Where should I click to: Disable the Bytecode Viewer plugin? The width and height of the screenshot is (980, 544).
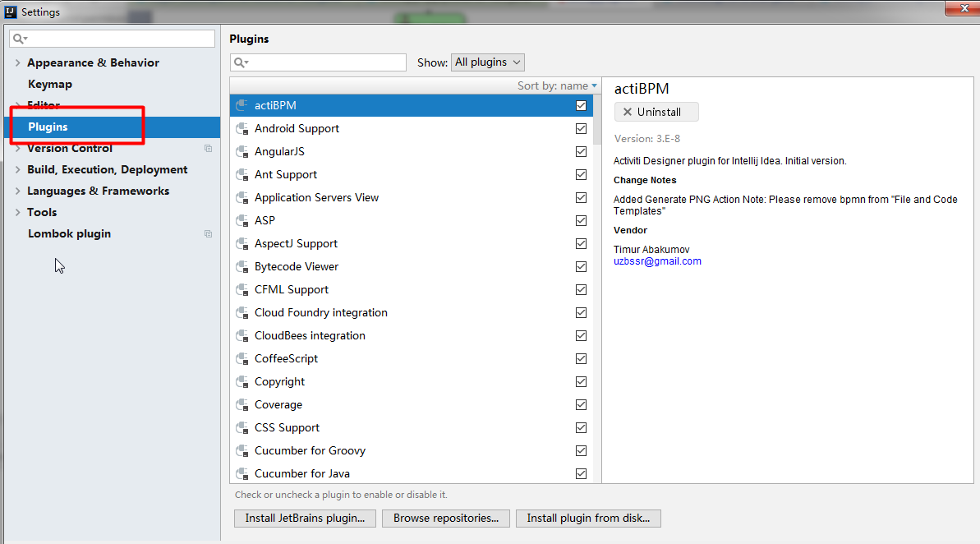point(582,267)
